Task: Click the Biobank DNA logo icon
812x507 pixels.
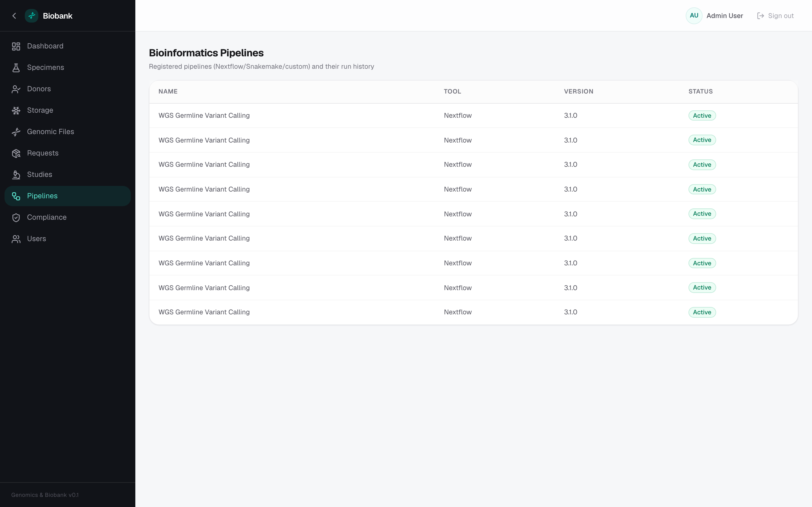Action: [32, 16]
